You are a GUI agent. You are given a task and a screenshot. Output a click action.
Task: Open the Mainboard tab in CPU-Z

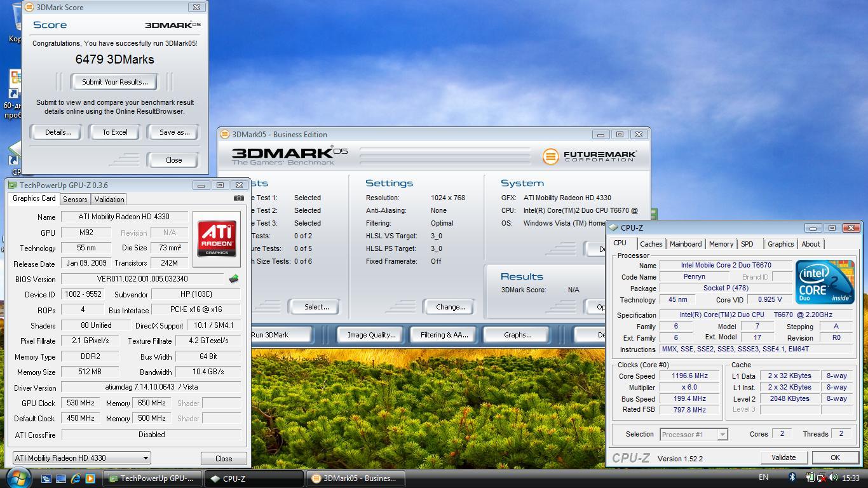(686, 244)
